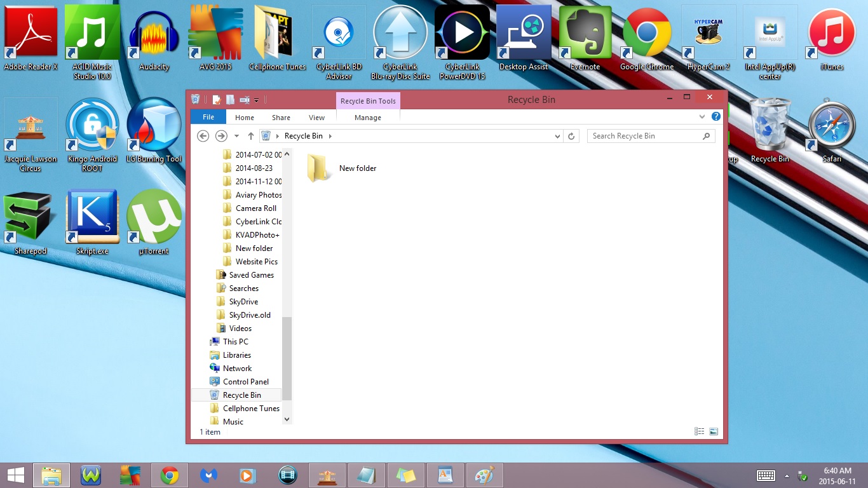
Task: Click the taskbar clock
Action: (x=837, y=475)
